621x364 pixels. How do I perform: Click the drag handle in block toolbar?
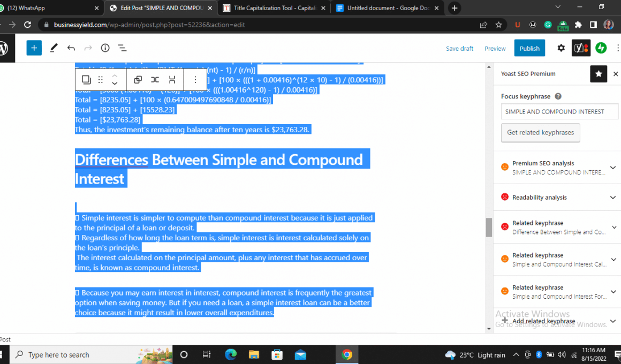pos(100,80)
